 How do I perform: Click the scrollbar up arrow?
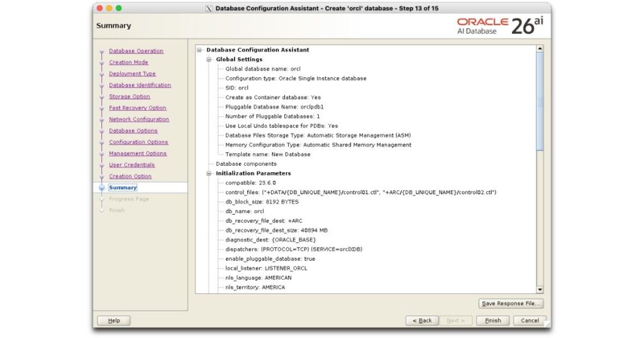click(x=540, y=48)
